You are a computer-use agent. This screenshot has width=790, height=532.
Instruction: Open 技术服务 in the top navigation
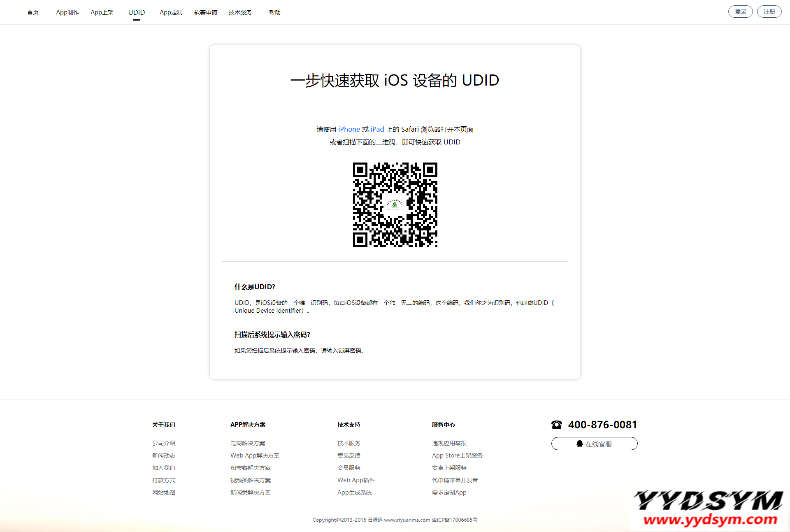pyautogui.click(x=240, y=12)
